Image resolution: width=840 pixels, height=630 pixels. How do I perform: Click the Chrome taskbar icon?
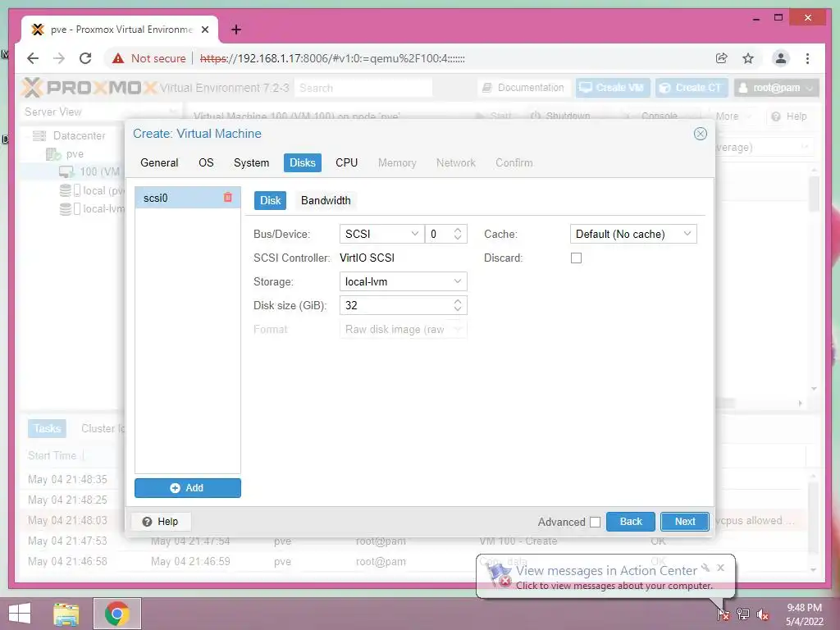point(117,614)
